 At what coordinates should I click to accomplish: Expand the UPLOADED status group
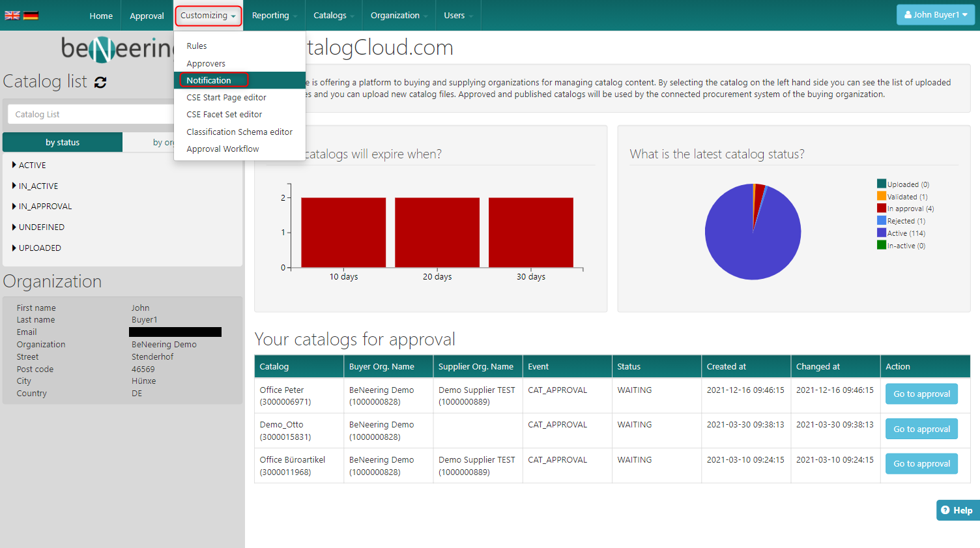point(14,248)
